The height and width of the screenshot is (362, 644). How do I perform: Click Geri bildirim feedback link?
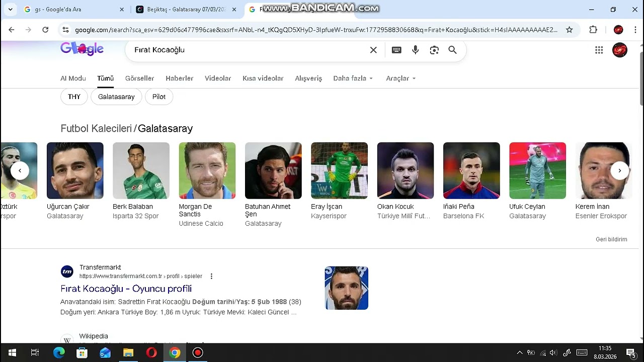[x=611, y=239]
